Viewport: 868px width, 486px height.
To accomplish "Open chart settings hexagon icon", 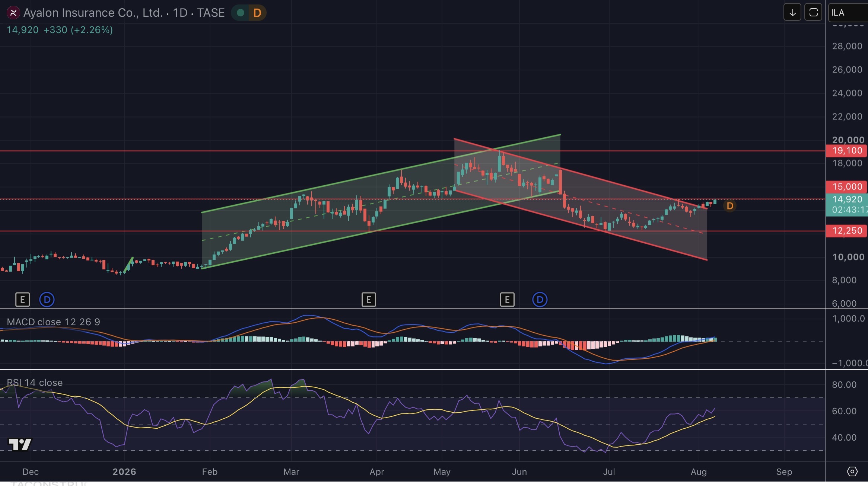I will [x=852, y=472].
